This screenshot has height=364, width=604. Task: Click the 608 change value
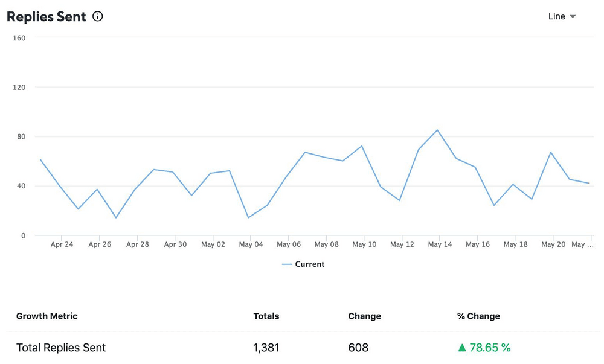358,348
